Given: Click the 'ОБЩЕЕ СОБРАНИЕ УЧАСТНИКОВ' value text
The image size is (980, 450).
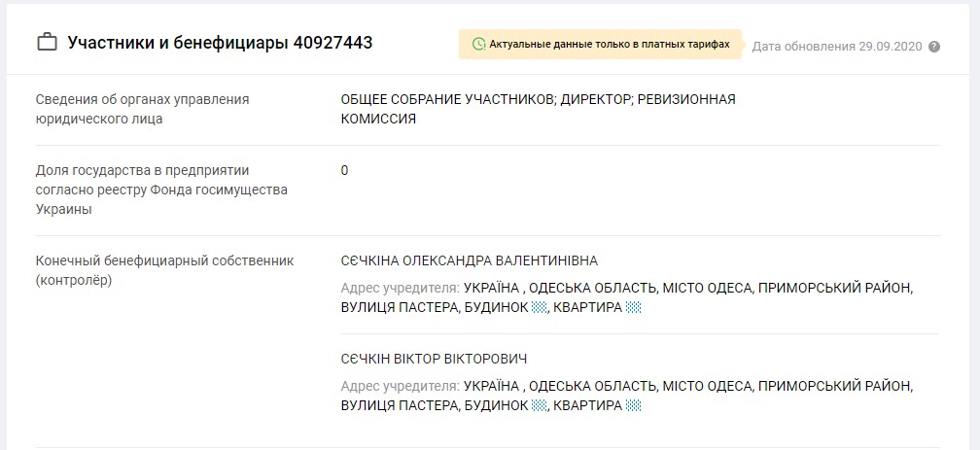Looking at the screenshot, I should 447,99.
